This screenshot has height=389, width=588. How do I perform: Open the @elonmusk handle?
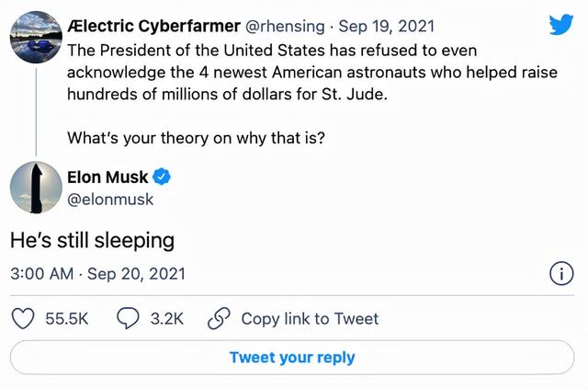pyautogui.click(x=111, y=199)
